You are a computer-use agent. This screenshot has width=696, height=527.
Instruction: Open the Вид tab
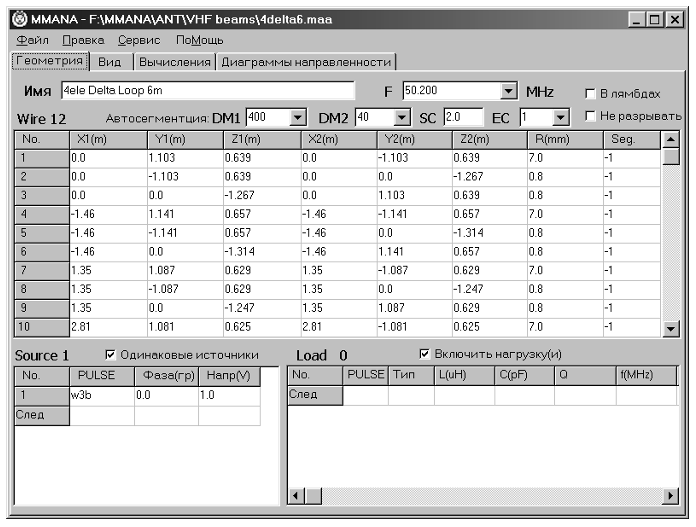point(109,62)
